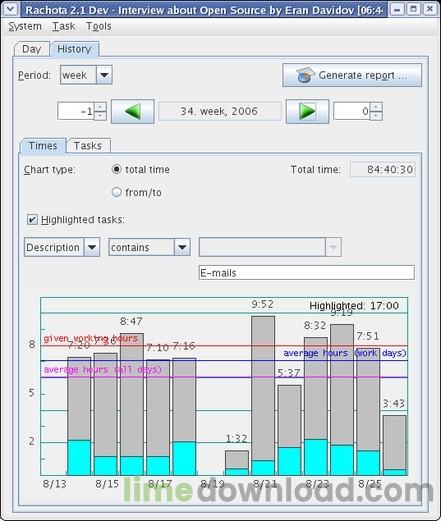Screen dimensions: 441x521
Task: Switch to the Day tab
Action: (x=32, y=49)
